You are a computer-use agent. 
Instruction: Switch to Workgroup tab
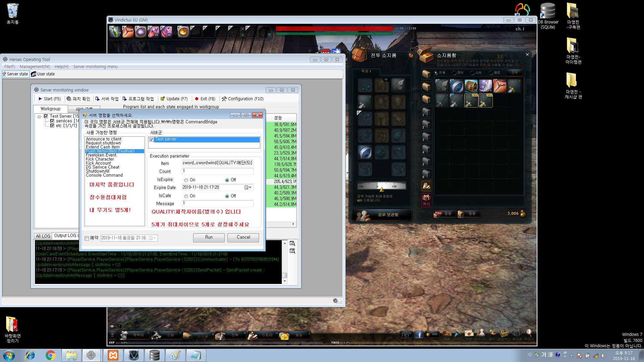pos(51,109)
